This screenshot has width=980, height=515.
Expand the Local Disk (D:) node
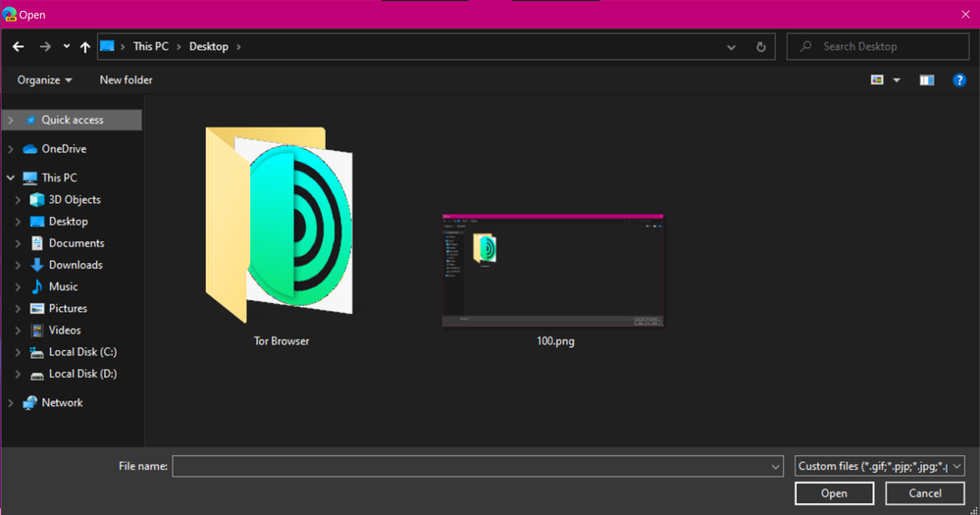pyautogui.click(x=18, y=374)
